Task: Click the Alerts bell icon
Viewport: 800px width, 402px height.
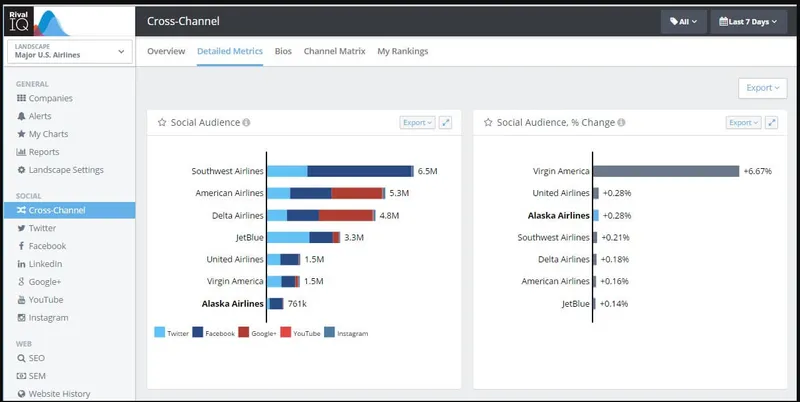Action: pyautogui.click(x=21, y=116)
